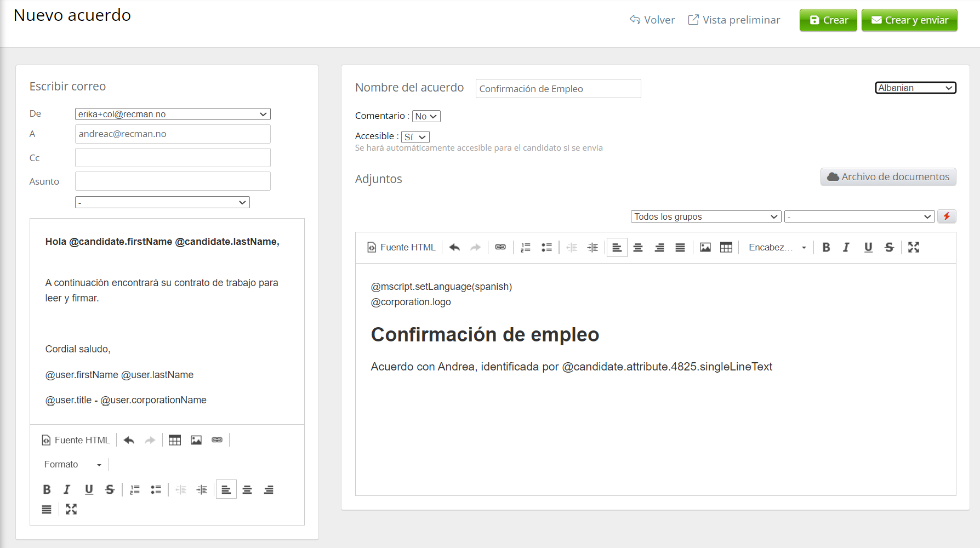
Task: Enable center alignment in the agreement editor
Action: click(x=638, y=247)
